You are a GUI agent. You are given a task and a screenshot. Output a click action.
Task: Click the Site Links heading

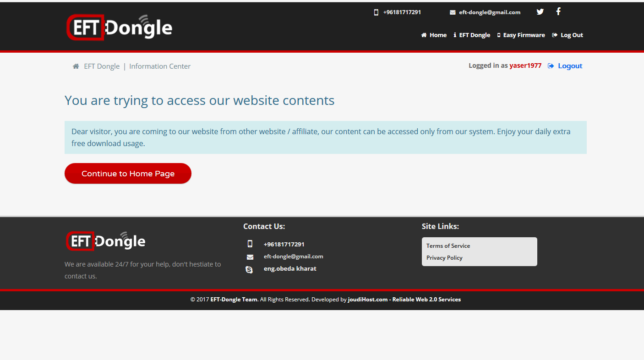point(440,226)
